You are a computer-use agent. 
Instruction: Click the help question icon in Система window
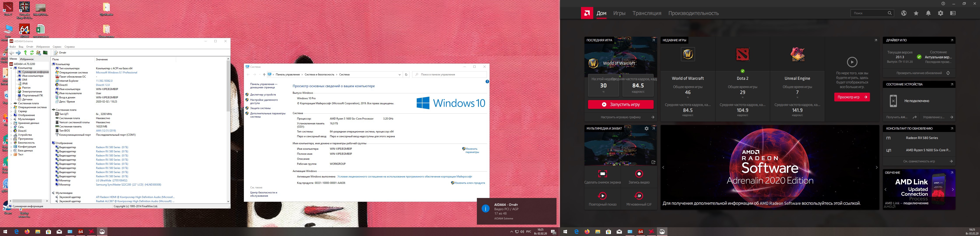point(487,82)
